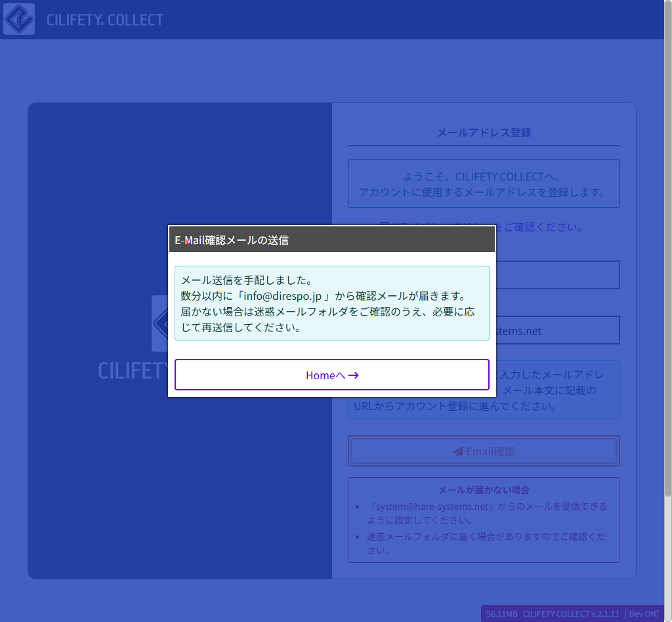Click the E-Mail確認メールの送信 dialog title bar
The width and height of the screenshot is (672, 622).
point(331,240)
